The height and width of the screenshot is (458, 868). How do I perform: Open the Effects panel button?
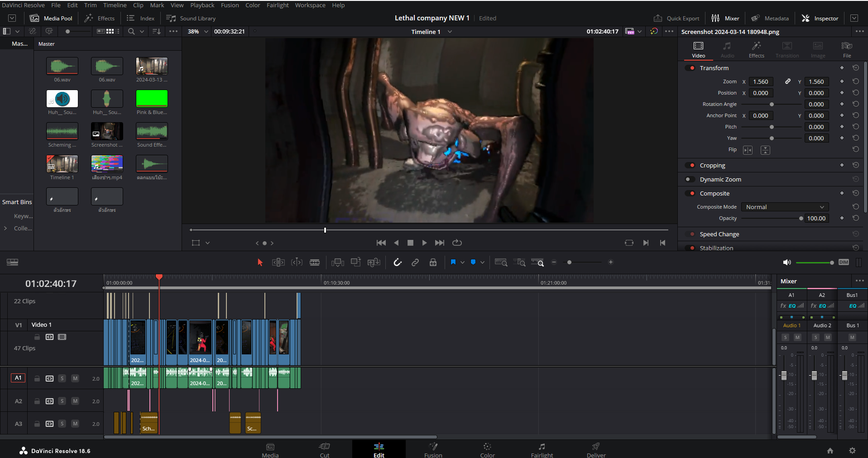click(100, 18)
